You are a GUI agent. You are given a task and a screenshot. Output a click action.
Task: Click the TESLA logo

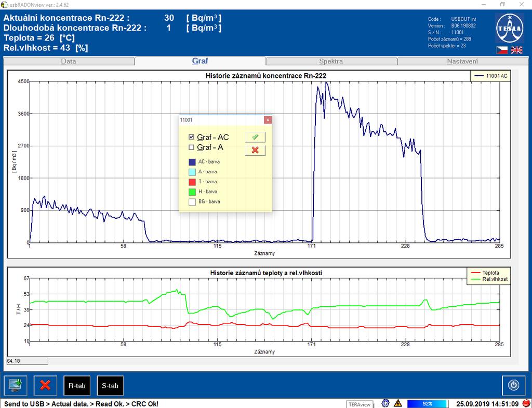tap(509, 29)
